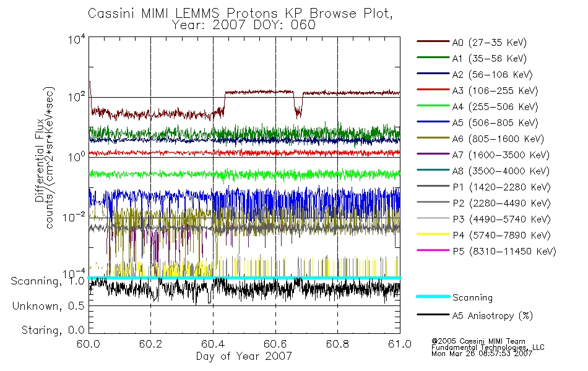Select the A5 Anisotropy (%) legend label

[493, 316]
